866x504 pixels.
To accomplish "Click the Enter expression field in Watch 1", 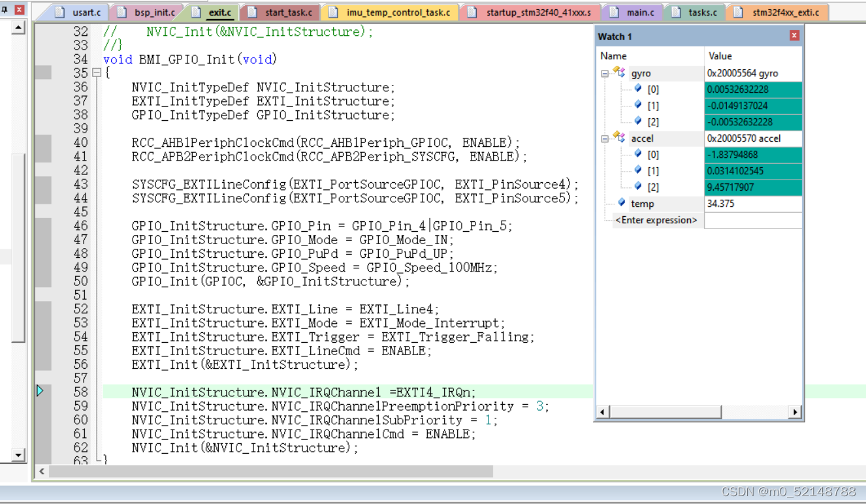I will (656, 220).
